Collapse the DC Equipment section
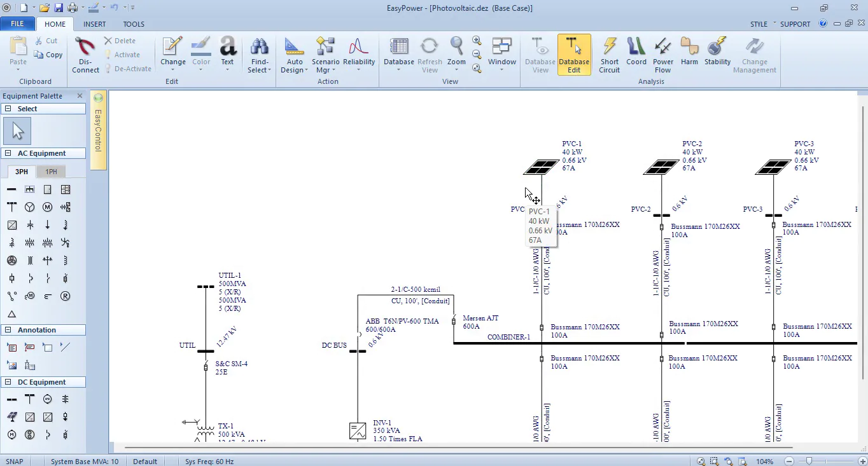 tap(8, 382)
